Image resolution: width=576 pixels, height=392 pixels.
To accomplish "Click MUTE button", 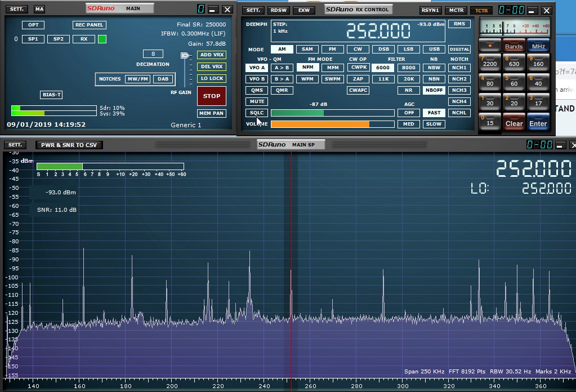I will pyautogui.click(x=257, y=101).
